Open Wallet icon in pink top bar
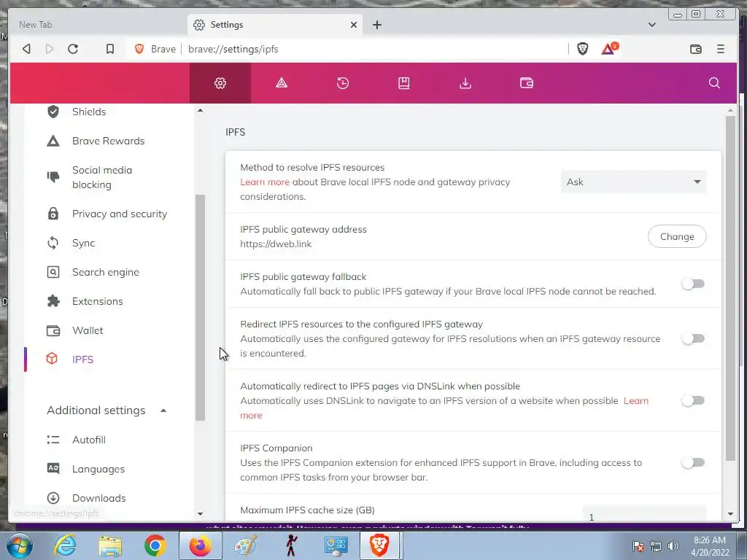 (x=527, y=83)
